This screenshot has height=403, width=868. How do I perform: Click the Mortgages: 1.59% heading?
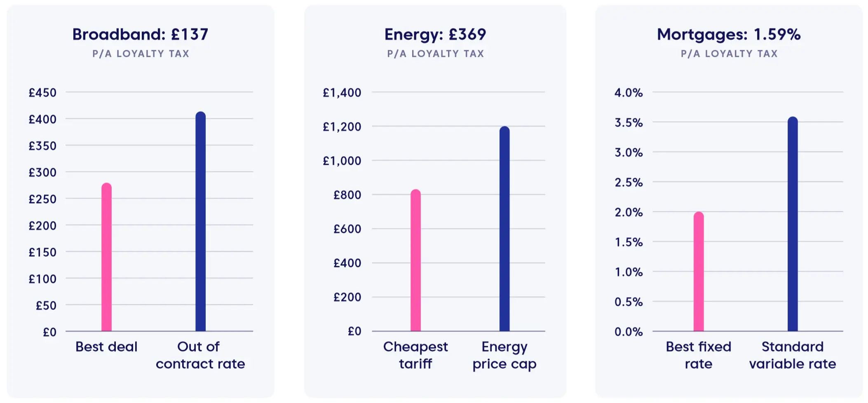[729, 34]
